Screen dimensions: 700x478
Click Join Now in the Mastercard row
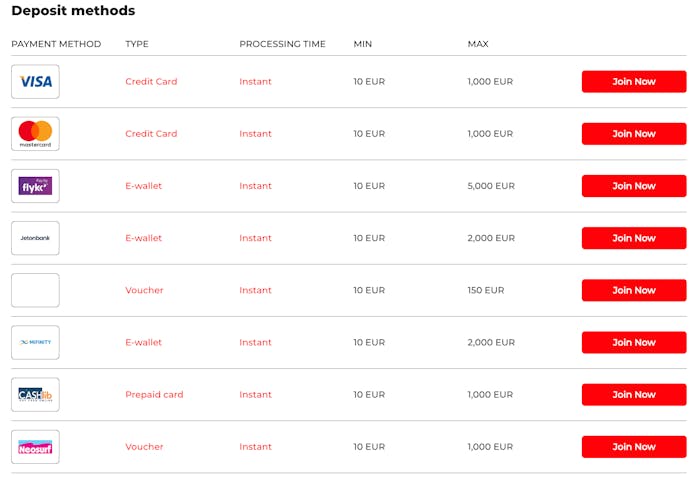point(634,134)
